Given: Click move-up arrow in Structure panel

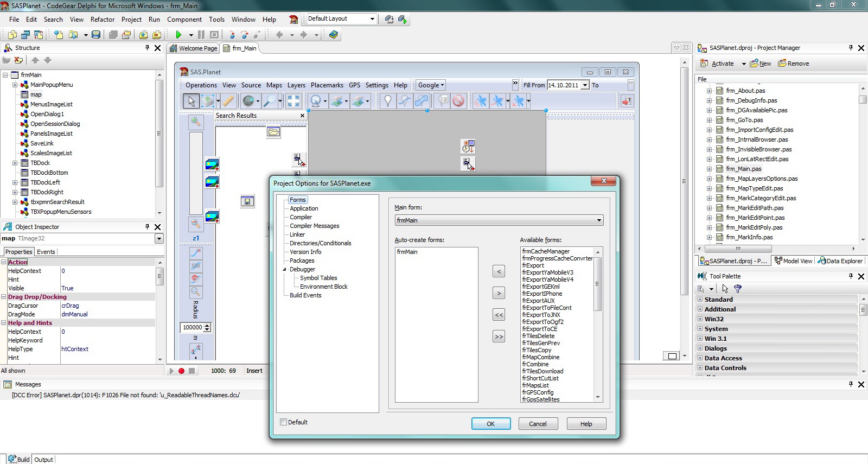Looking at the screenshot, I should pyautogui.click(x=35, y=60).
